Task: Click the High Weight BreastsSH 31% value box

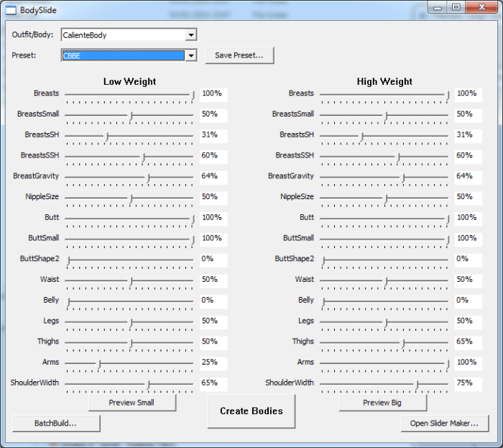Action: coord(469,136)
